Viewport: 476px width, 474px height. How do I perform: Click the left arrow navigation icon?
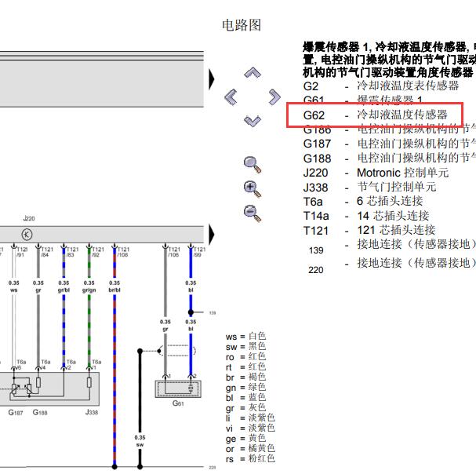point(231,97)
